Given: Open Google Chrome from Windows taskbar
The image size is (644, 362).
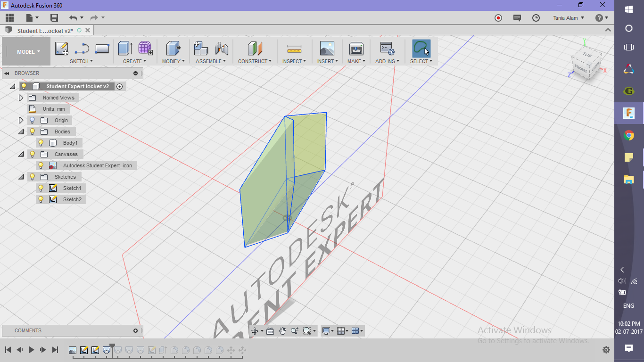Looking at the screenshot, I should point(628,136).
